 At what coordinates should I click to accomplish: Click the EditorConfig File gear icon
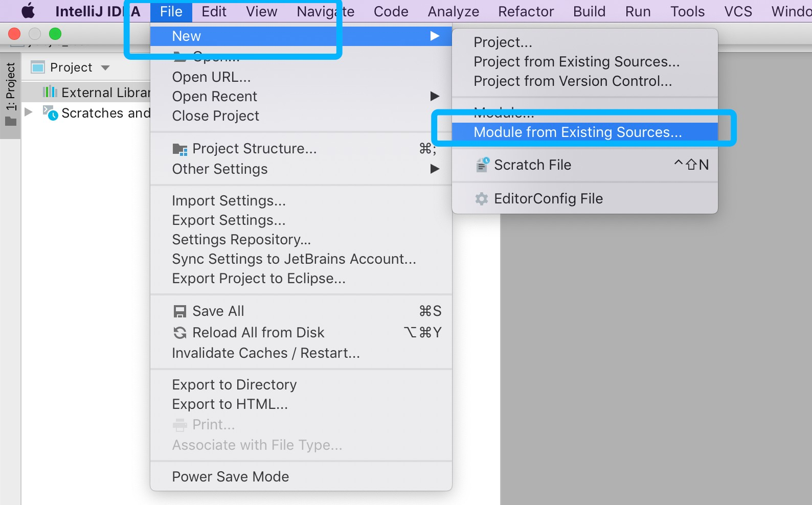[482, 199]
